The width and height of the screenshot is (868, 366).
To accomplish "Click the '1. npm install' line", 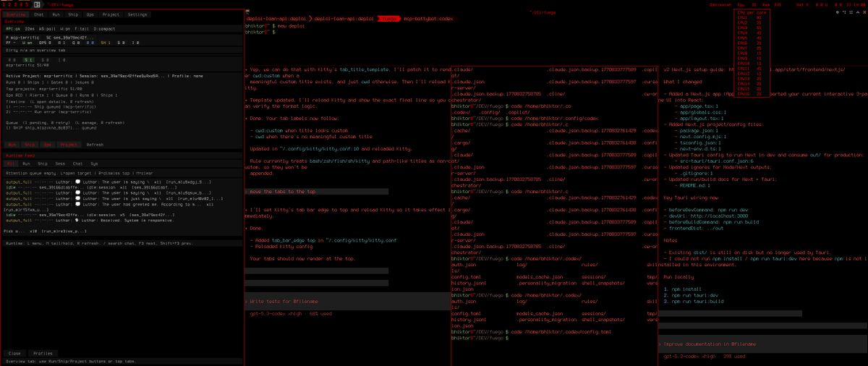I will click(684, 291).
